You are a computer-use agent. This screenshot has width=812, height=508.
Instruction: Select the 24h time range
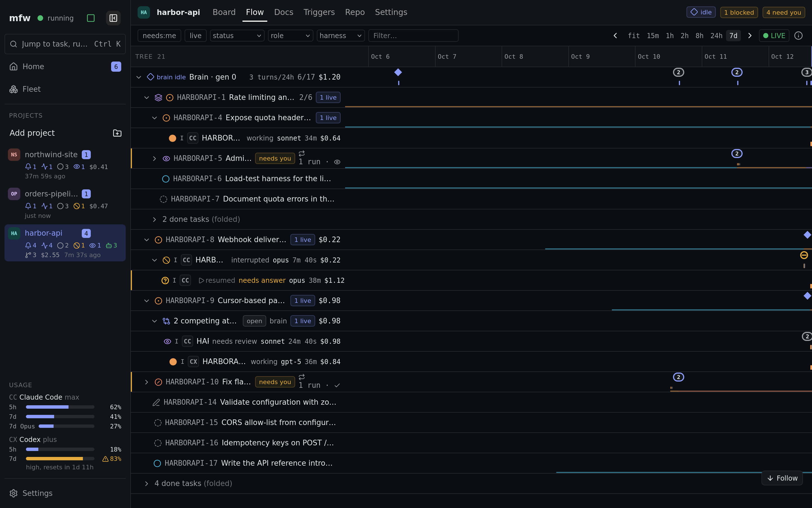[716, 36]
